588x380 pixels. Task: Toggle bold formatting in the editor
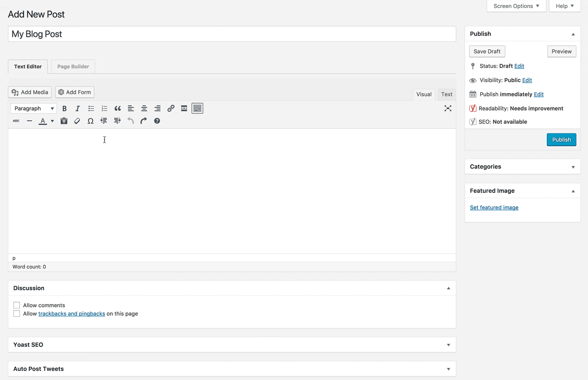(x=64, y=108)
